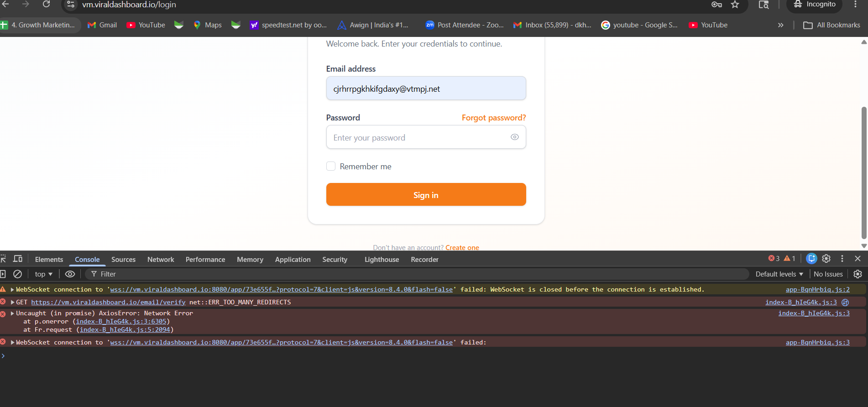Image resolution: width=868 pixels, height=407 pixels.
Task: Open the Application tab
Action: tap(293, 259)
